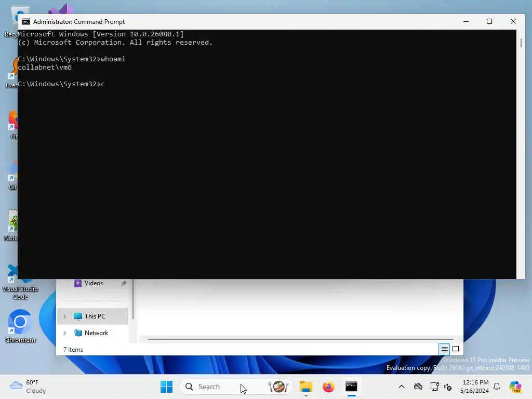Open the weather widget showing 60°F
532x399 pixels.
(x=28, y=387)
